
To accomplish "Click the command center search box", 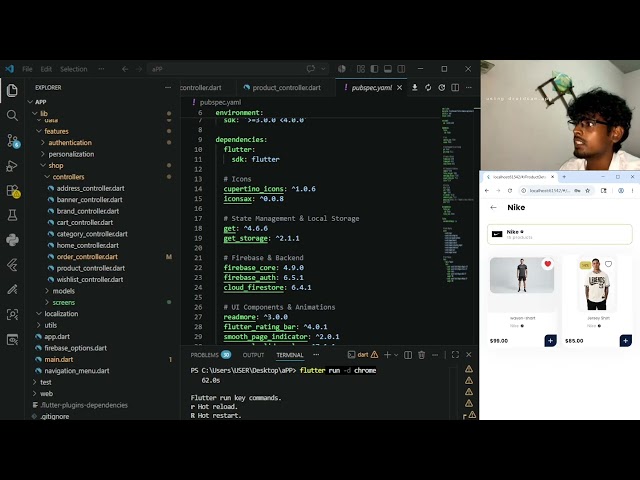I will tap(237, 69).
